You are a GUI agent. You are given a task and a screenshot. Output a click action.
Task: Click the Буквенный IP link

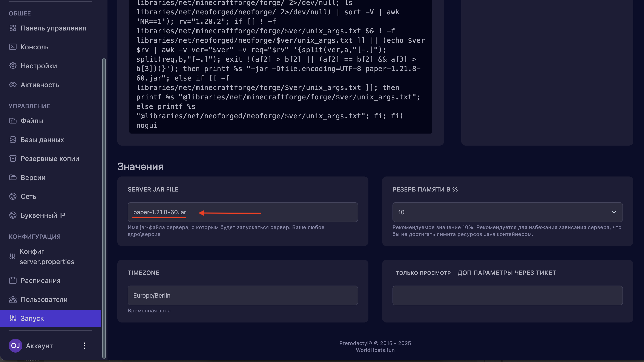tap(43, 215)
